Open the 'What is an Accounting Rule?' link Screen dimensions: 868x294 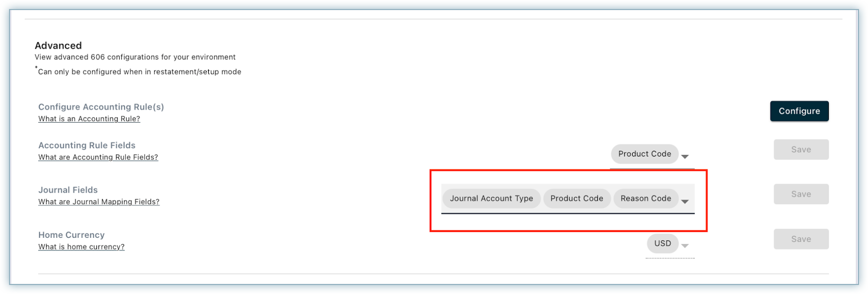click(89, 119)
